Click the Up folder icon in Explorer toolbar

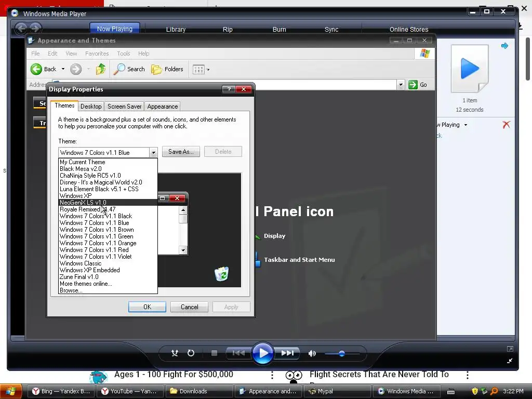(x=100, y=69)
